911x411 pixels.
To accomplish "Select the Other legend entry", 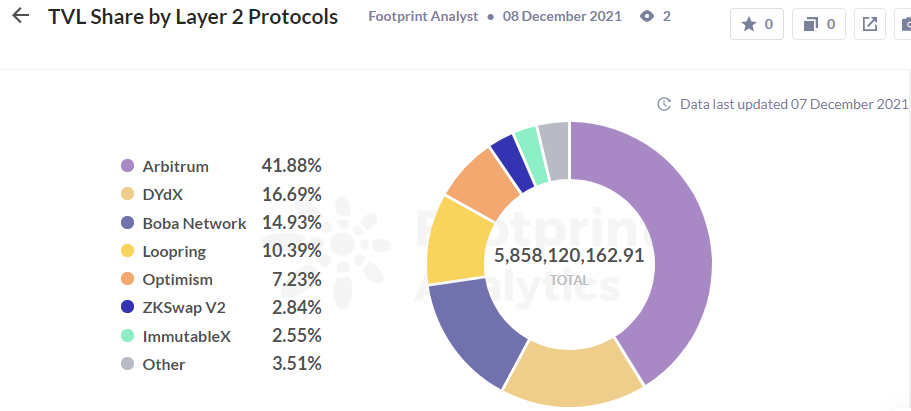I will [163, 364].
